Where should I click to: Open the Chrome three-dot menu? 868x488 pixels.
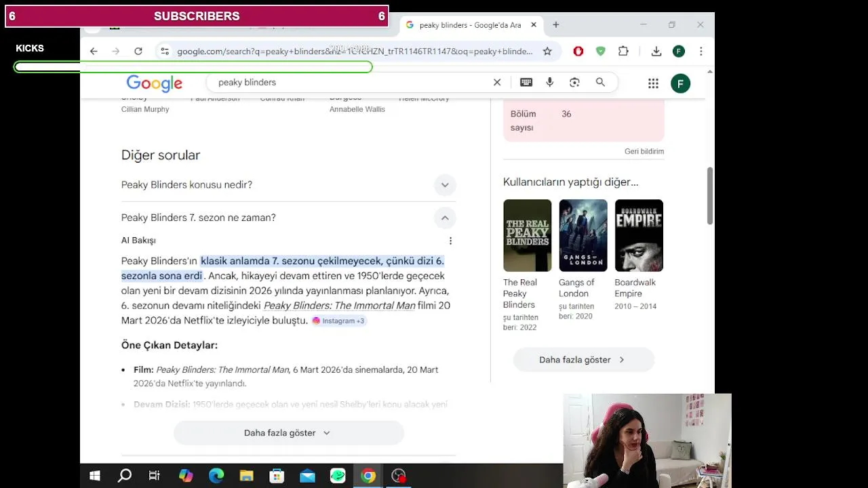701,51
